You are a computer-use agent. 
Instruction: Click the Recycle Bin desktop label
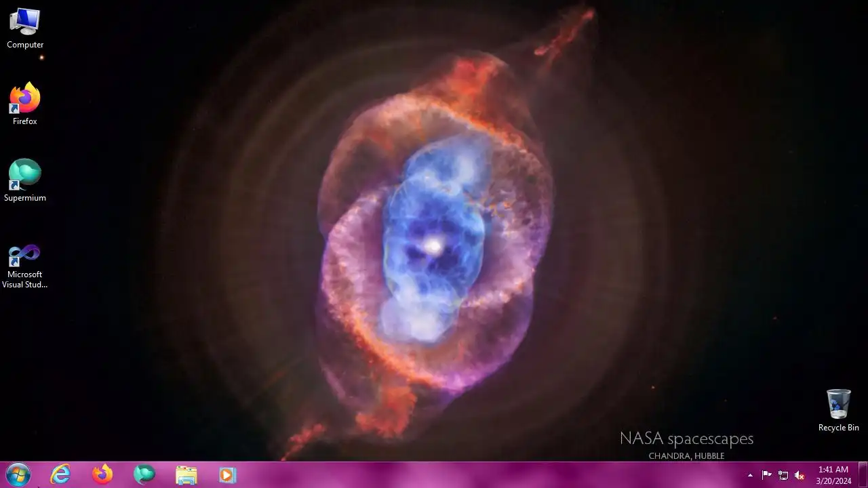[x=839, y=428]
